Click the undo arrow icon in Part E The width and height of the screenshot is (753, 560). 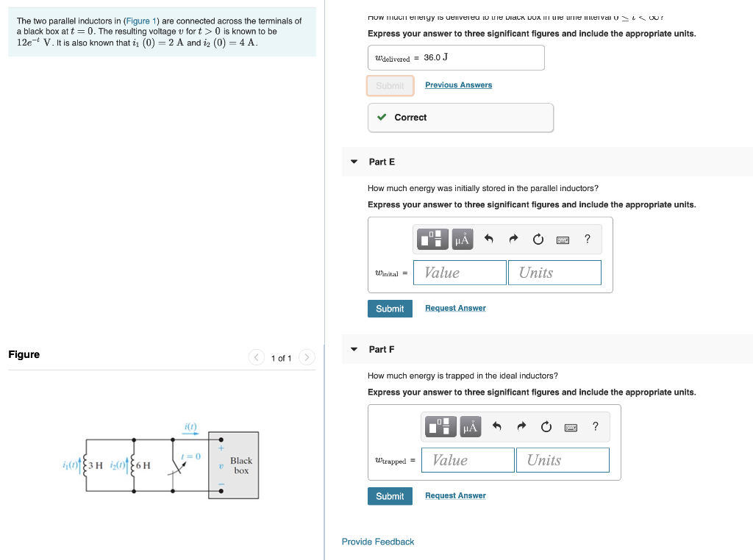[489, 239]
